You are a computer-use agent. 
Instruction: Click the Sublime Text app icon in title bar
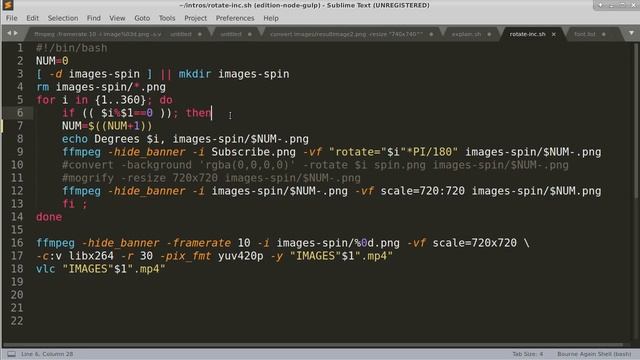click(8, 5)
